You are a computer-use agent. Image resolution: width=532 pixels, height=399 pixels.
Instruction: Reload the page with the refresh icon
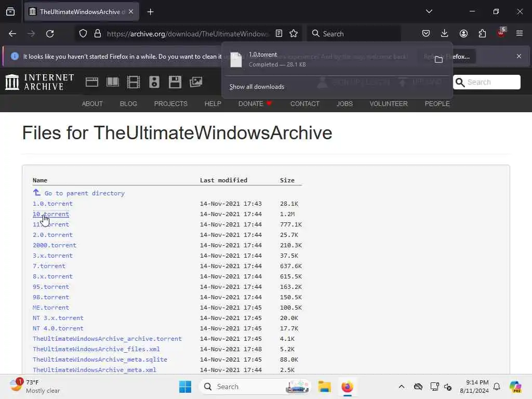(50, 34)
